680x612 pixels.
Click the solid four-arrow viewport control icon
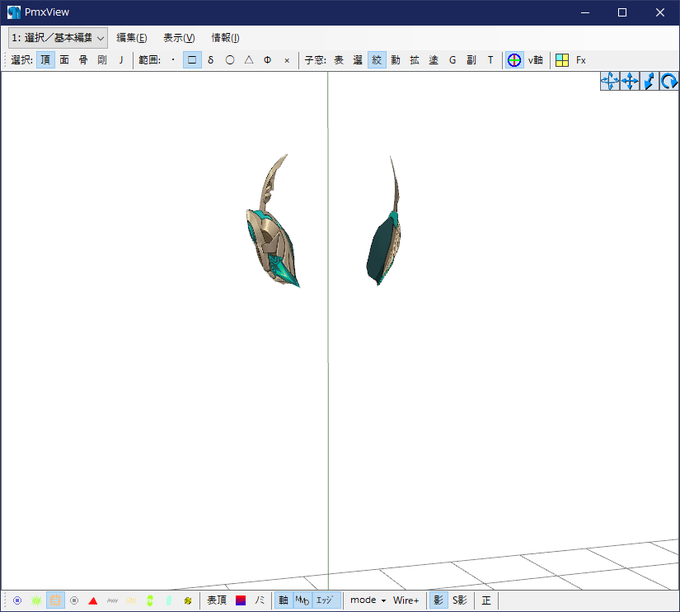(x=630, y=81)
